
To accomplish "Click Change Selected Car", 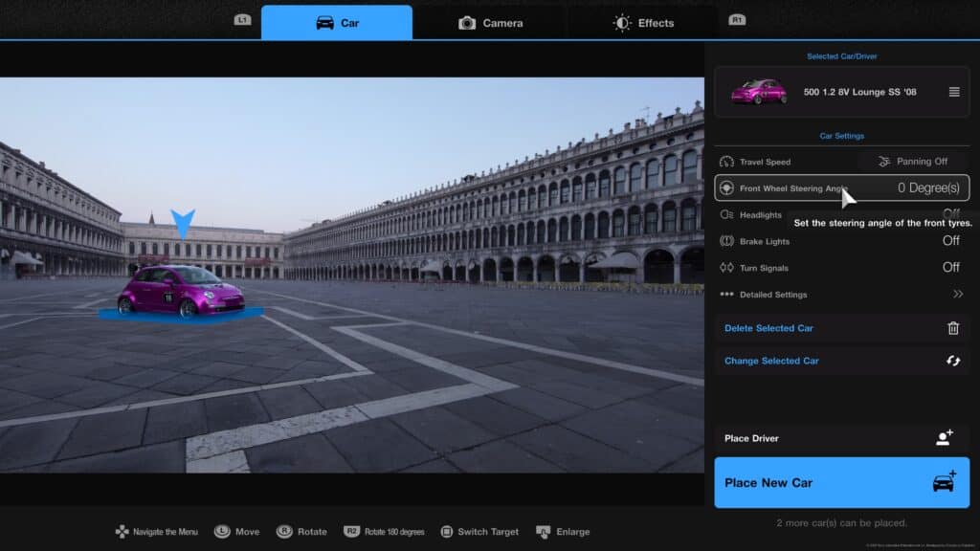I will point(770,361).
